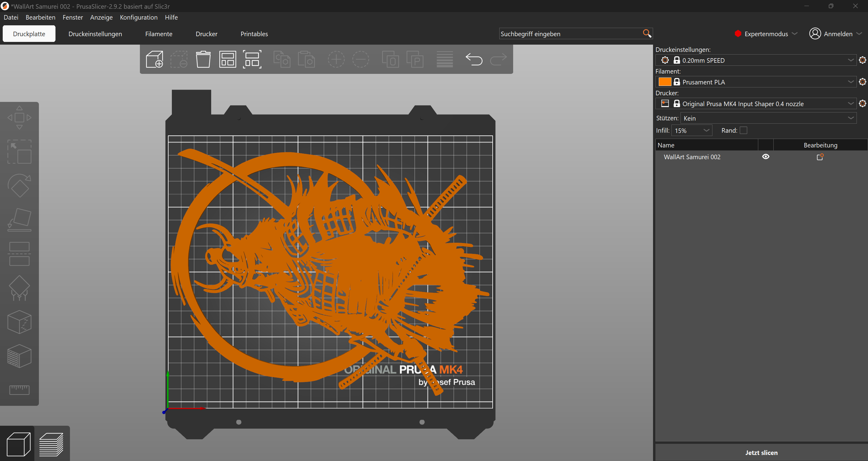Click the orange Prusament PLA color swatch
This screenshot has height=461, width=868.
[664, 82]
